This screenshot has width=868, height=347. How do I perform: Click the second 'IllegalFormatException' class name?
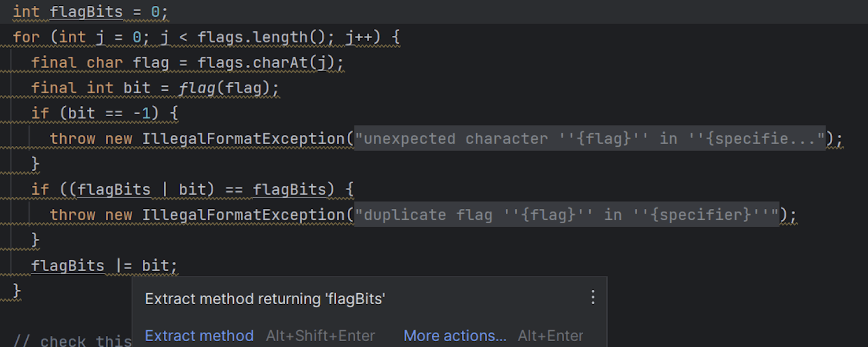coord(243,215)
